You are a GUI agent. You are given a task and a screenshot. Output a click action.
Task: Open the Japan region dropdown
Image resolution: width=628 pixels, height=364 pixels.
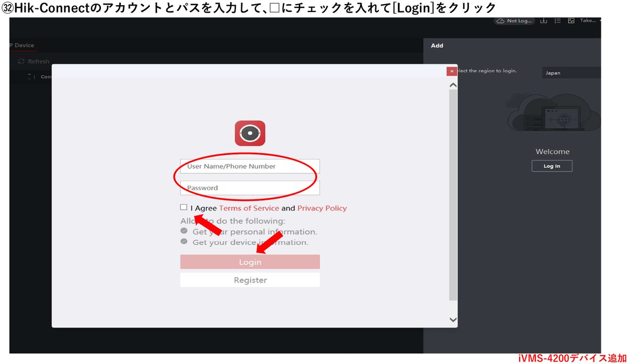571,73
